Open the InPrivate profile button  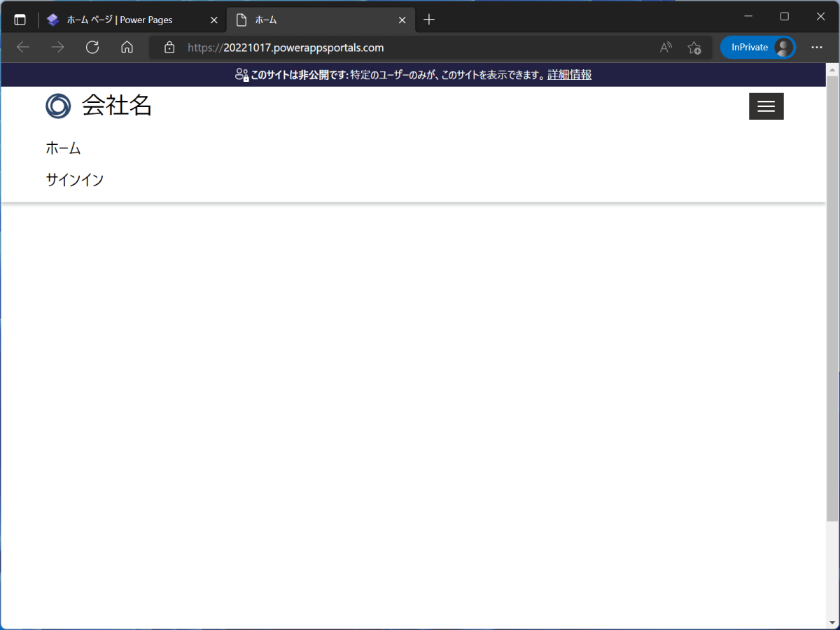pyautogui.click(x=758, y=48)
